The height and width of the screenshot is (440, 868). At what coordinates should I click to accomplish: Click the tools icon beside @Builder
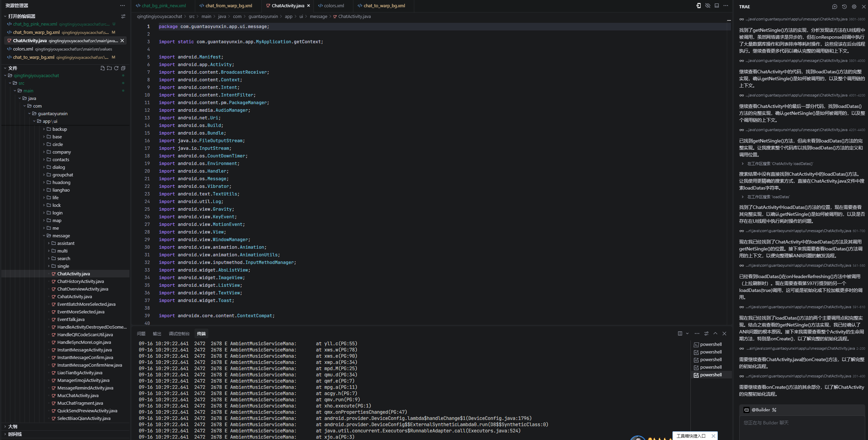click(x=774, y=410)
